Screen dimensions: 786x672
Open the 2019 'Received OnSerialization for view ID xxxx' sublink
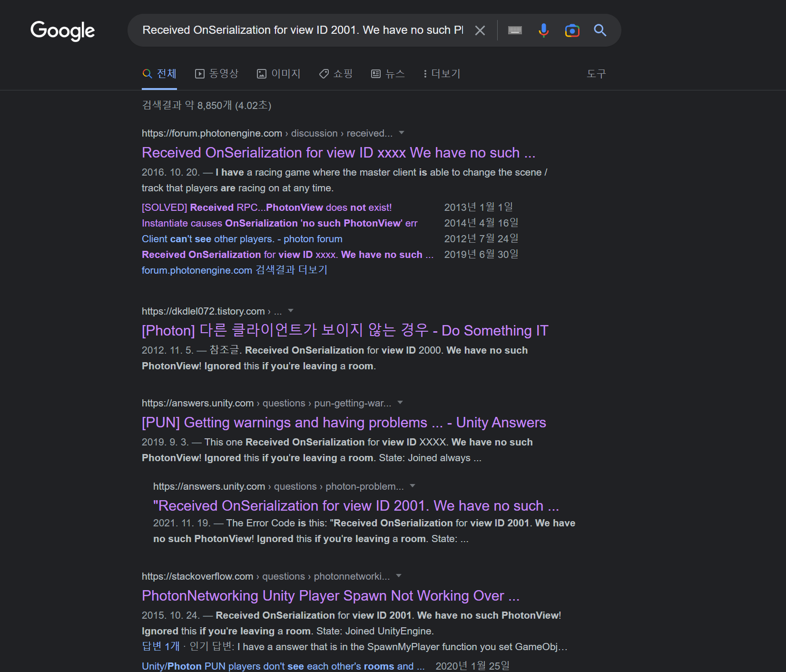coord(288,255)
